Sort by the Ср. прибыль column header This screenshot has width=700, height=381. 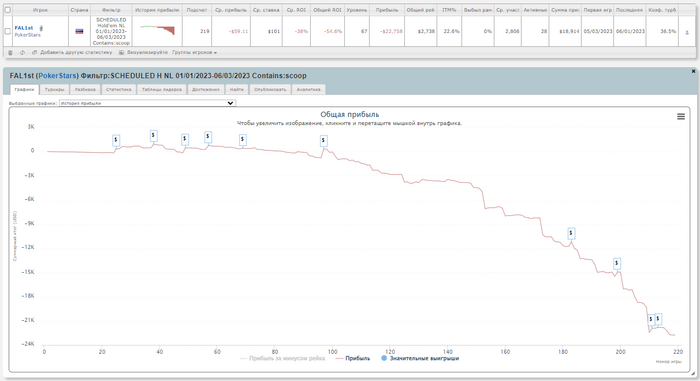tap(231, 10)
